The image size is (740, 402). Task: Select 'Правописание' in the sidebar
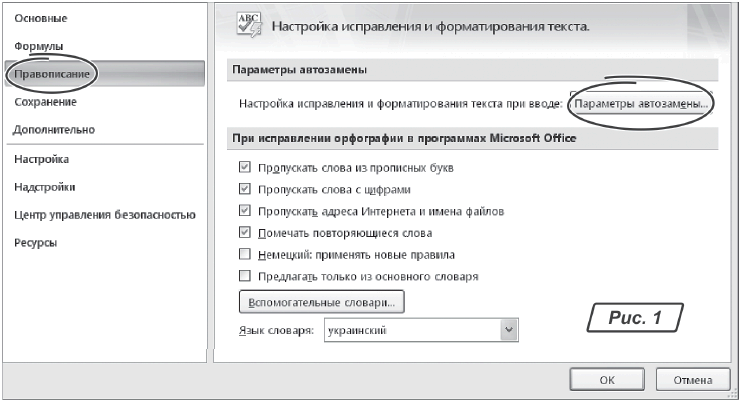[48, 74]
